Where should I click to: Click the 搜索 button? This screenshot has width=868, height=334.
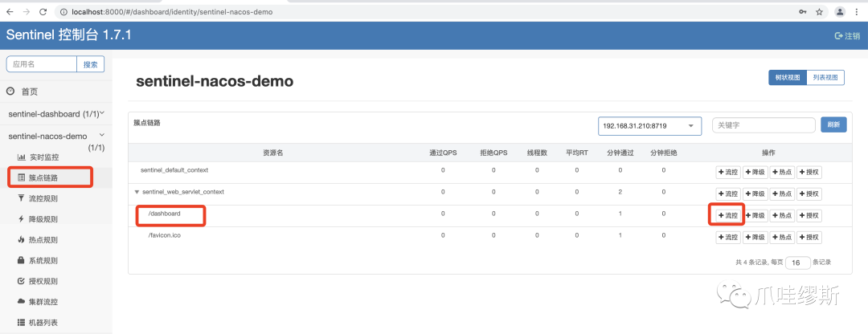coord(90,64)
